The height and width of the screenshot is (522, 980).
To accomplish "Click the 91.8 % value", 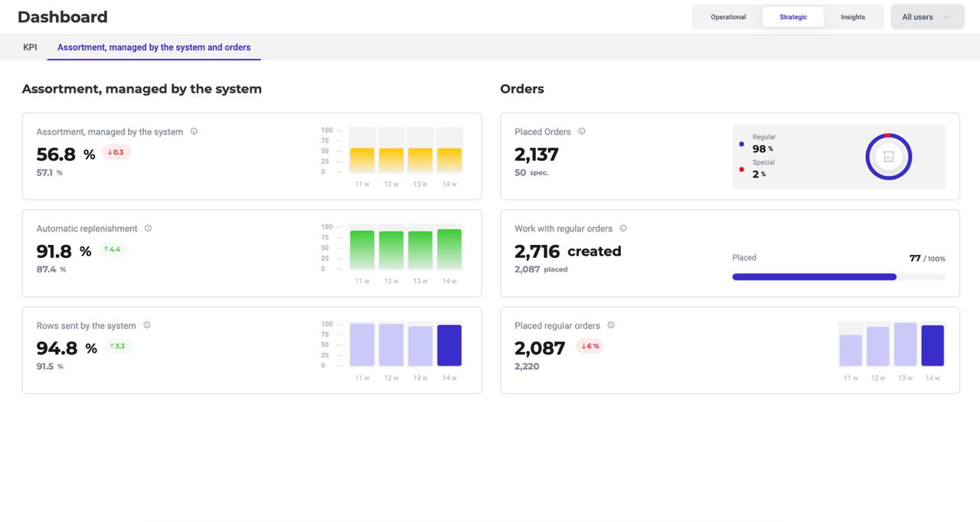I will [64, 251].
